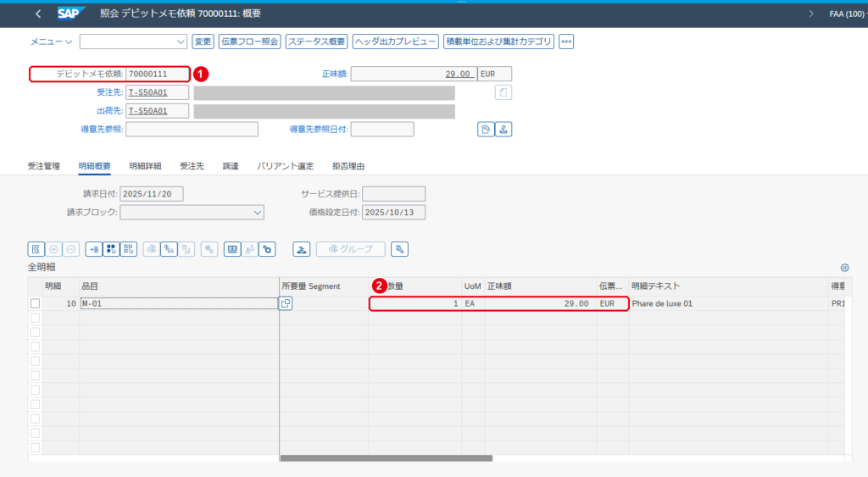Click the 明細テキスト column header

click(728, 286)
